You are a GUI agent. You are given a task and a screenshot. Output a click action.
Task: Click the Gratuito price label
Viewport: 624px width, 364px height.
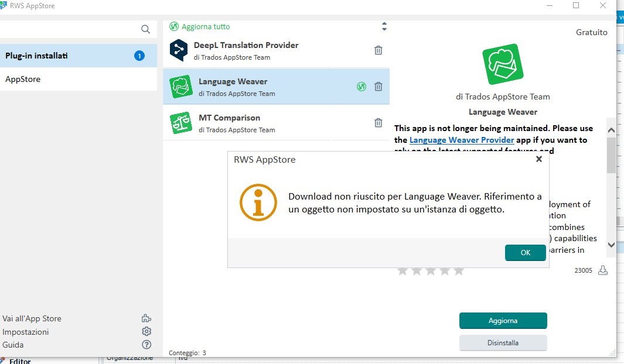[591, 32]
